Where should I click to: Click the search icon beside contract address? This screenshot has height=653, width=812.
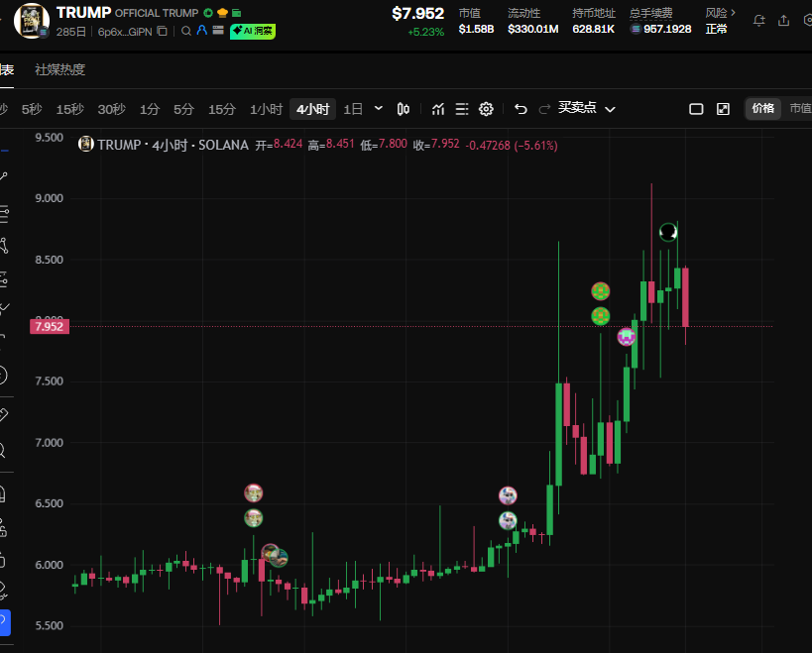click(186, 31)
